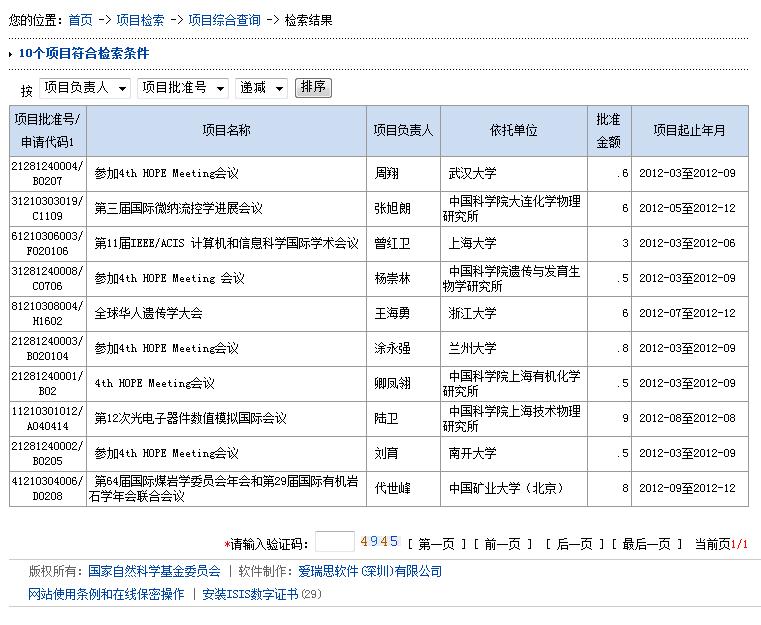
Task: Open 项目综合查询 breadcrumb link
Action: point(224,20)
